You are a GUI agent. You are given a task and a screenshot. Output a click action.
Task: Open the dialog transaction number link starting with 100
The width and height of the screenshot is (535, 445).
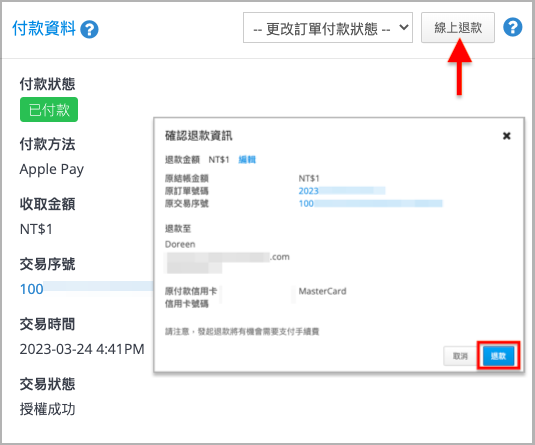pyautogui.click(x=371, y=203)
